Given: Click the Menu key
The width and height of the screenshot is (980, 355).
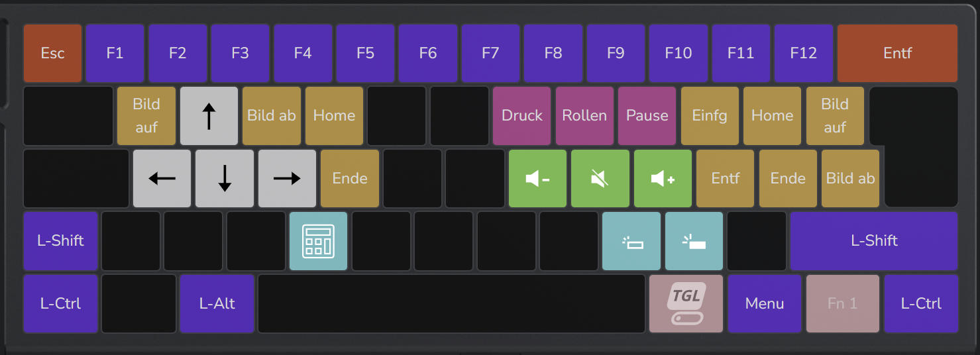Looking at the screenshot, I should click(765, 303).
